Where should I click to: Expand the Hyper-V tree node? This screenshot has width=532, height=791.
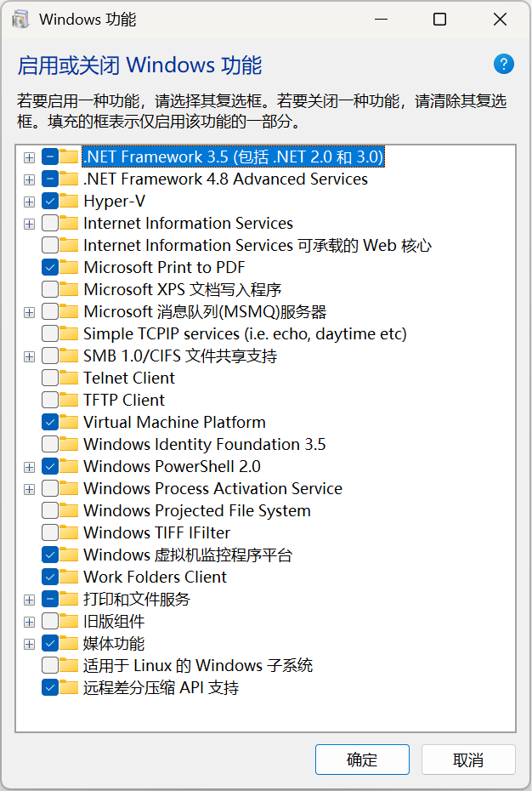tap(29, 202)
